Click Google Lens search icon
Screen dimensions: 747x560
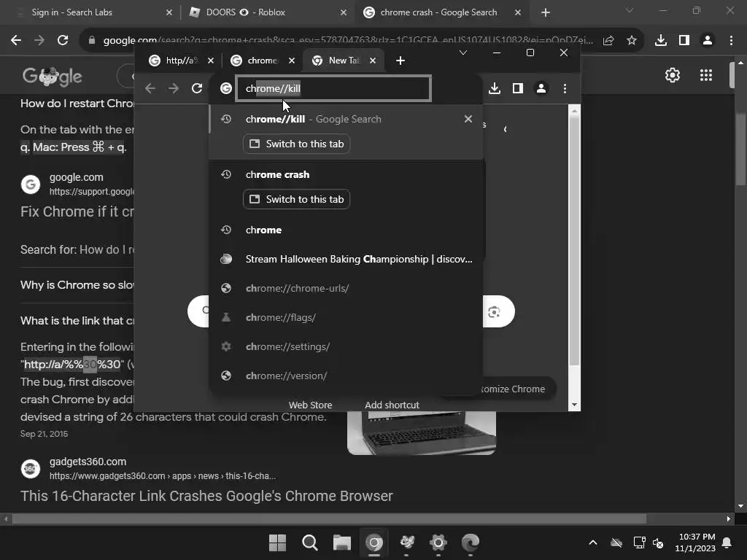[x=494, y=312]
